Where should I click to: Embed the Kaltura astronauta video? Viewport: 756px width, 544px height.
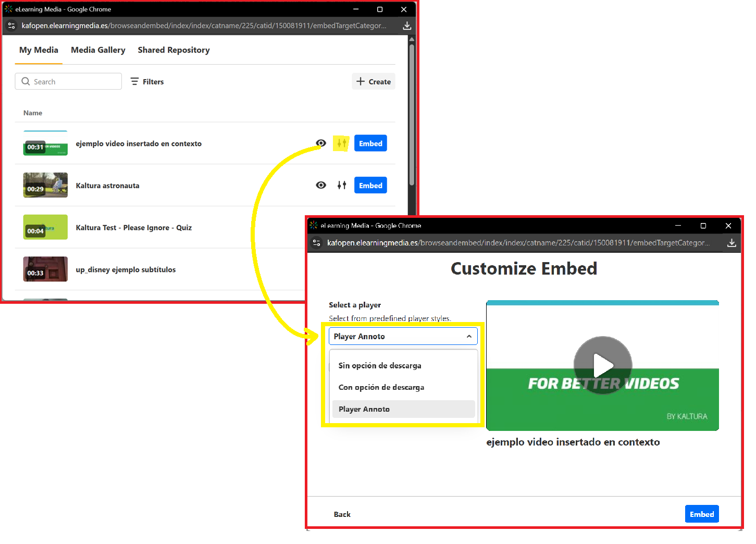coord(370,185)
